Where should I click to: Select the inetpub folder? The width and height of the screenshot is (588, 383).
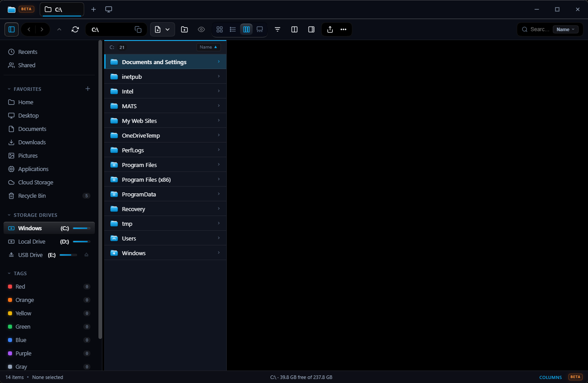(165, 77)
